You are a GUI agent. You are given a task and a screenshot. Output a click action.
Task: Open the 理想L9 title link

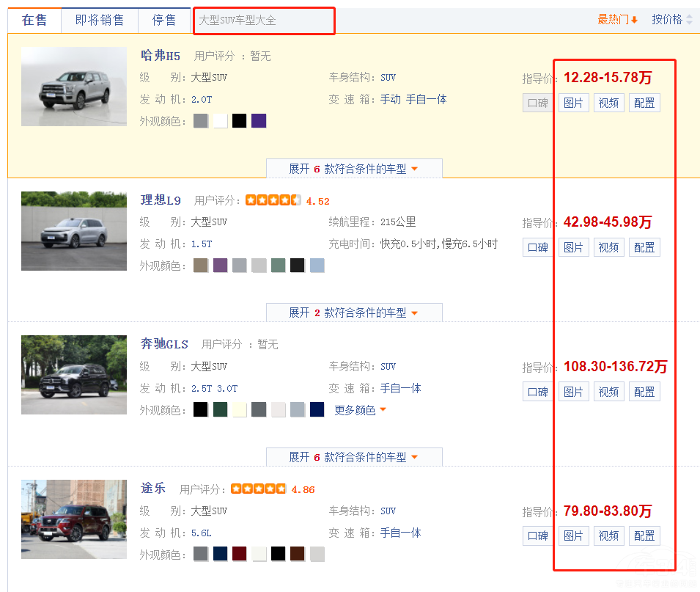pos(161,200)
